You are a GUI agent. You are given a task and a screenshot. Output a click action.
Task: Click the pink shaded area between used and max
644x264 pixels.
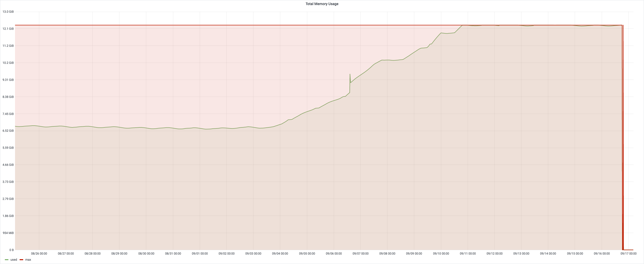pos(178,76)
